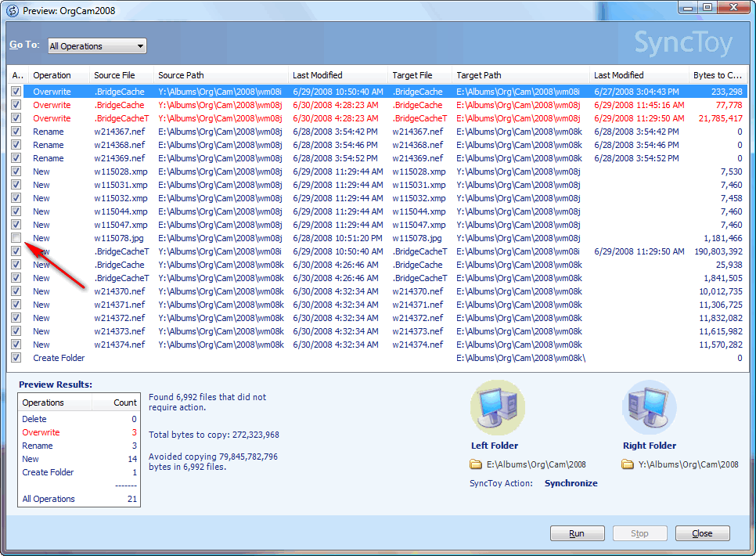The image size is (756, 556).
Task: Minimize the Preview window
Action: point(688,7)
